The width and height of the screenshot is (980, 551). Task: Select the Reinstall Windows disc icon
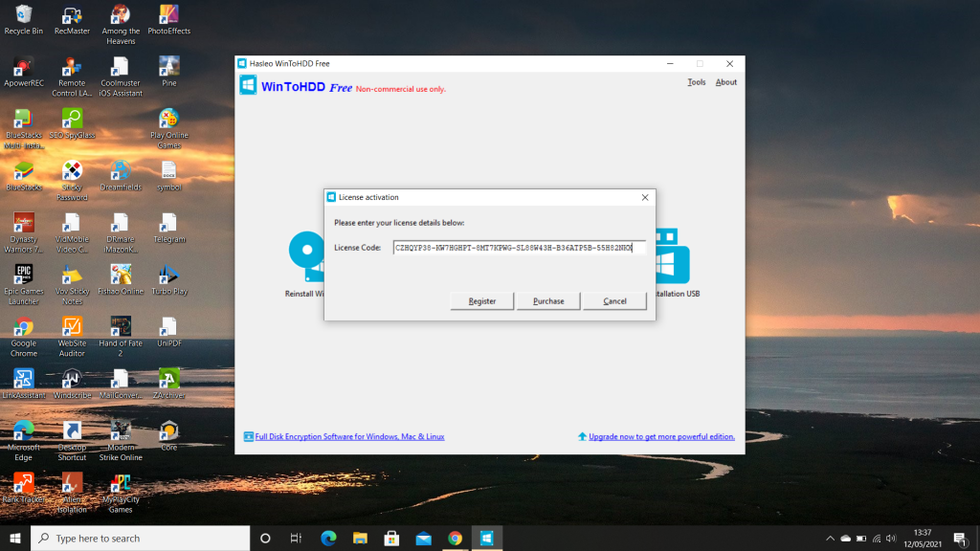tap(305, 254)
